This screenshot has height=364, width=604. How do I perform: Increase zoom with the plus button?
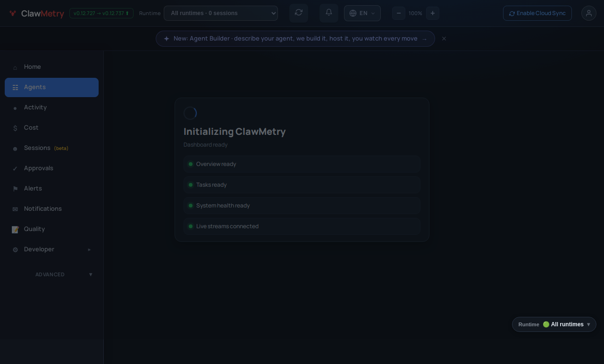coord(433,13)
